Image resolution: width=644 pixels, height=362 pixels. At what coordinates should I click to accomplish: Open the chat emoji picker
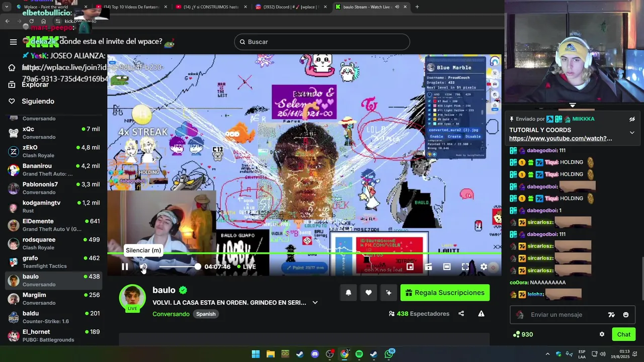click(626, 315)
